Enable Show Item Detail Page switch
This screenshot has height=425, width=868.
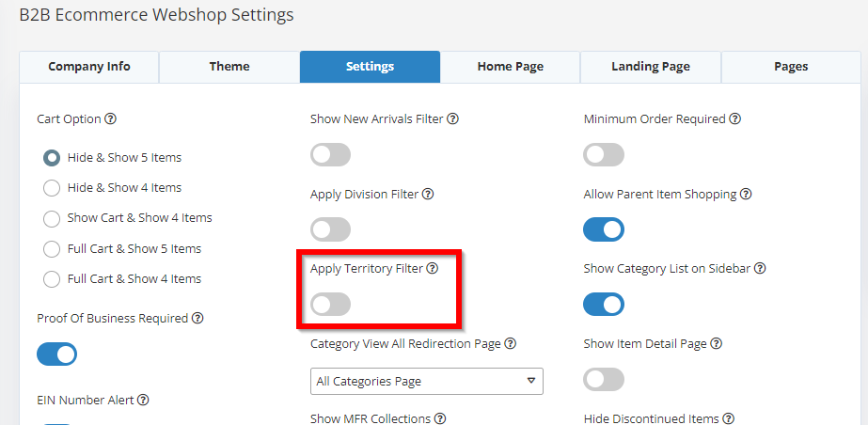pos(604,380)
